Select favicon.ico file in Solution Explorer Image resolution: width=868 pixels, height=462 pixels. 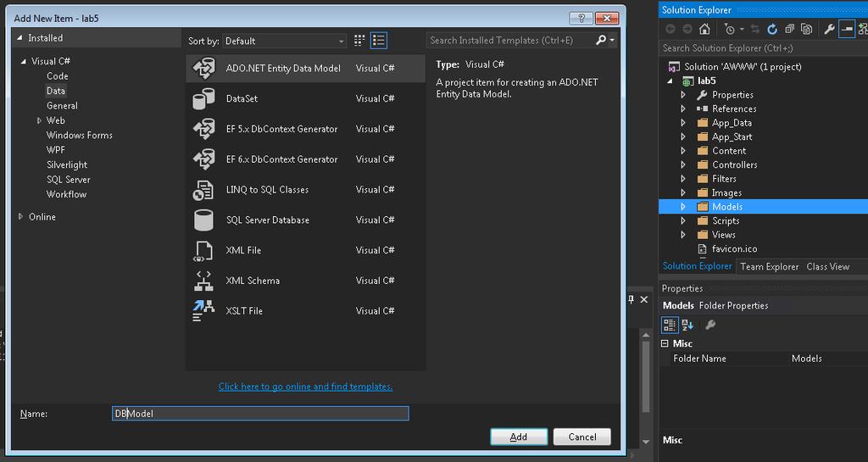click(734, 249)
